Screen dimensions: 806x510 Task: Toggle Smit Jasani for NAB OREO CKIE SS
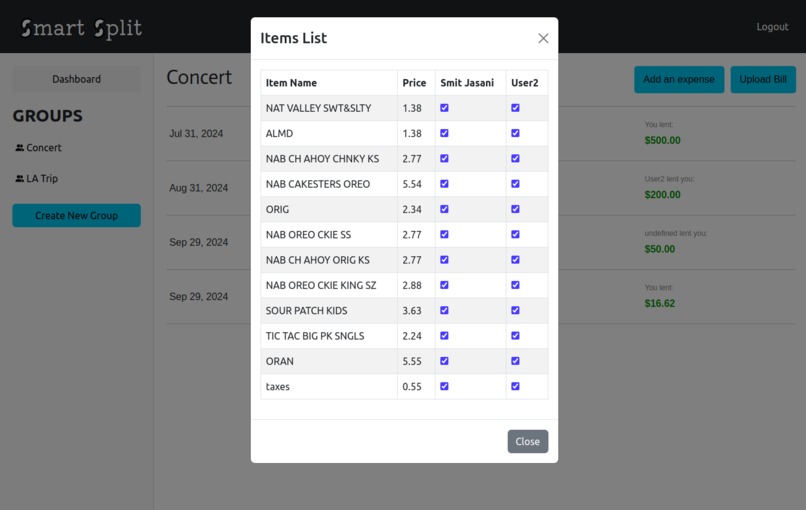pos(445,234)
